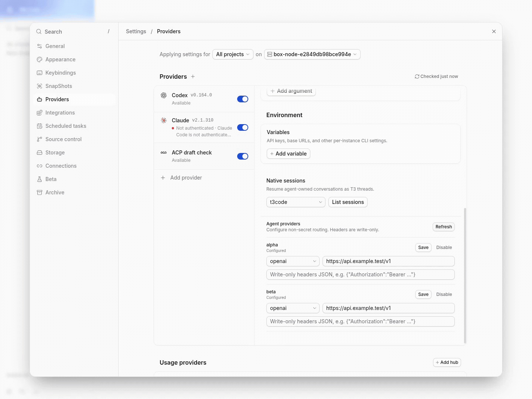Click the Appearance palette icon

click(x=40, y=59)
